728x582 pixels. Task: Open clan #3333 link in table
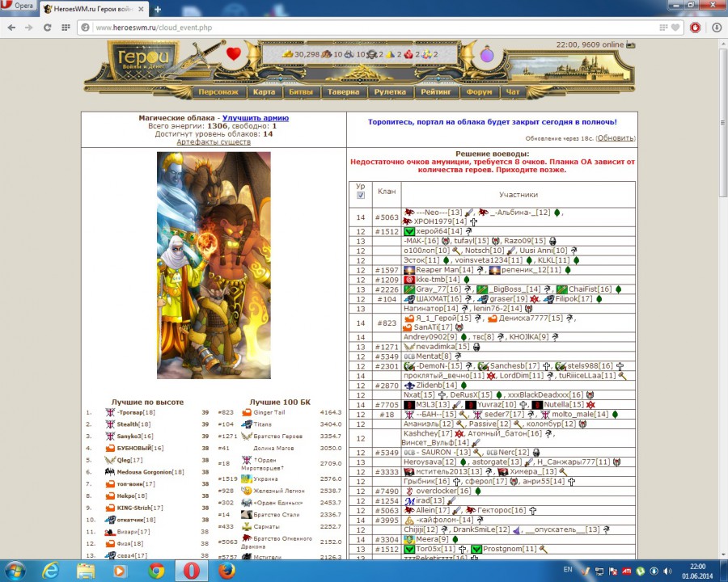click(x=387, y=472)
